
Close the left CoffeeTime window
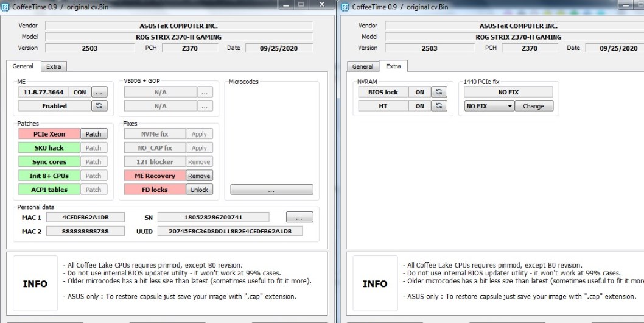pyautogui.click(x=322, y=4)
